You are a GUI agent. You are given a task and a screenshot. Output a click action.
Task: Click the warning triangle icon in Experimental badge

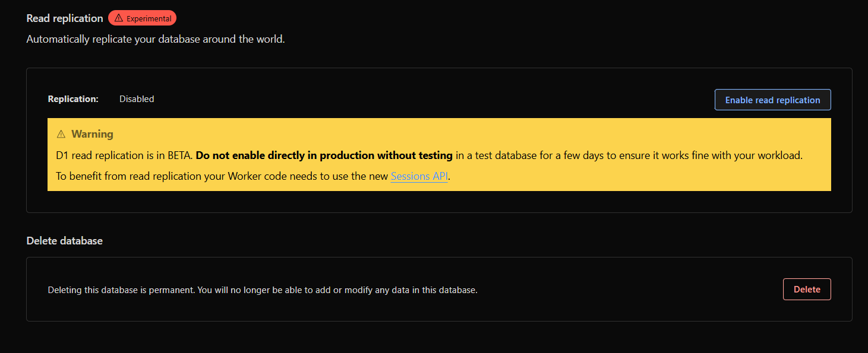(x=119, y=18)
